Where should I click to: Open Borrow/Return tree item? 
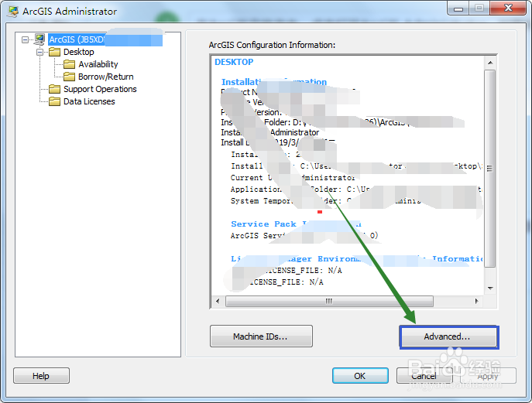(106, 77)
